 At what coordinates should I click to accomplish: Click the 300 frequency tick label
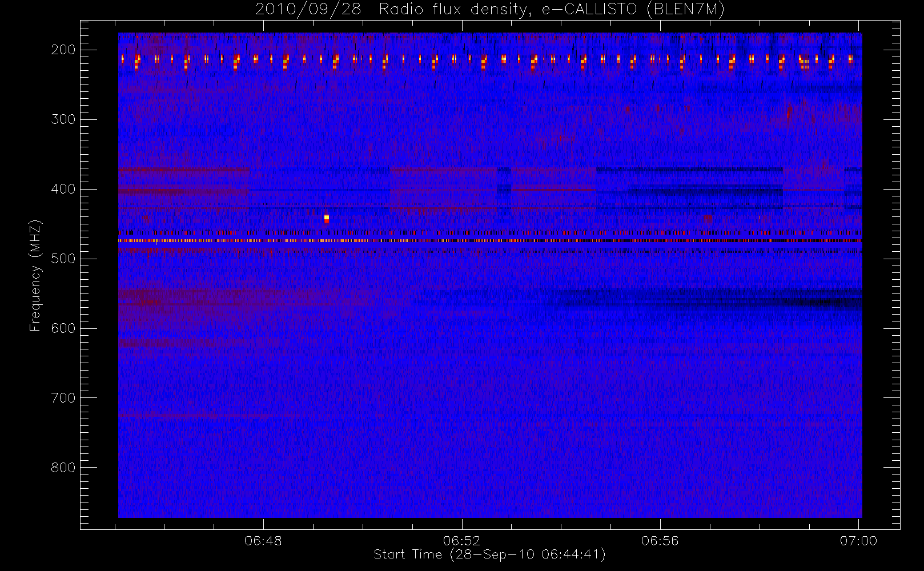[x=63, y=119]
